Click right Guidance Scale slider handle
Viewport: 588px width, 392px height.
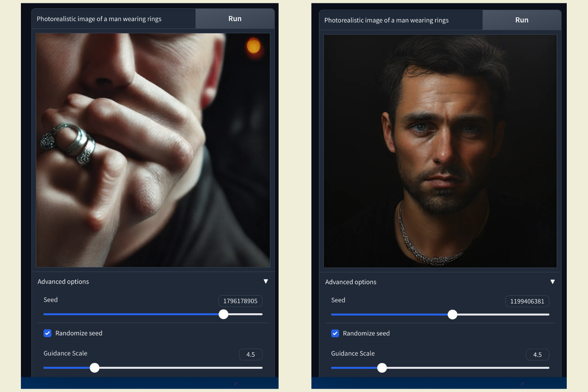pos(382,368)
